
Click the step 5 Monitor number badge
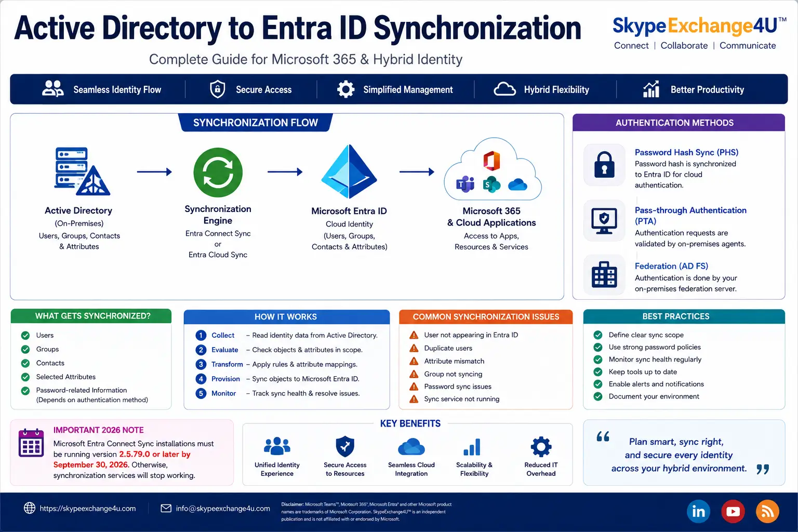[x=201, y=394]
